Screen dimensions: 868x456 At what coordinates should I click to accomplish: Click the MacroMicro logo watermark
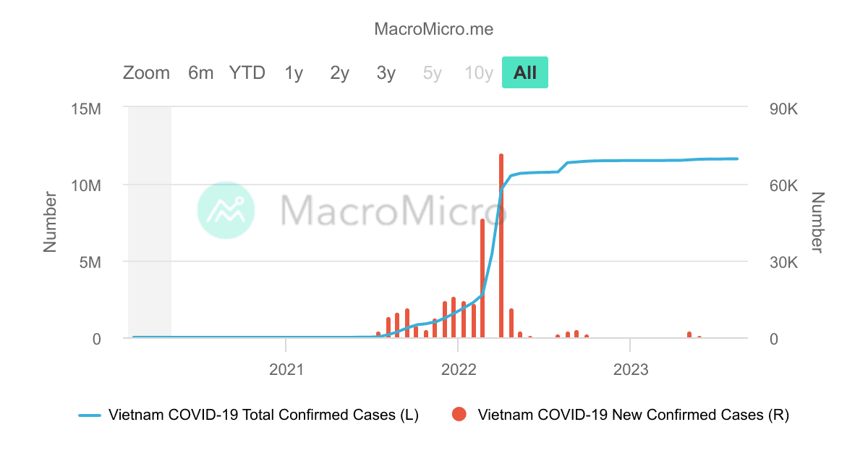click(x=224, y=211)
